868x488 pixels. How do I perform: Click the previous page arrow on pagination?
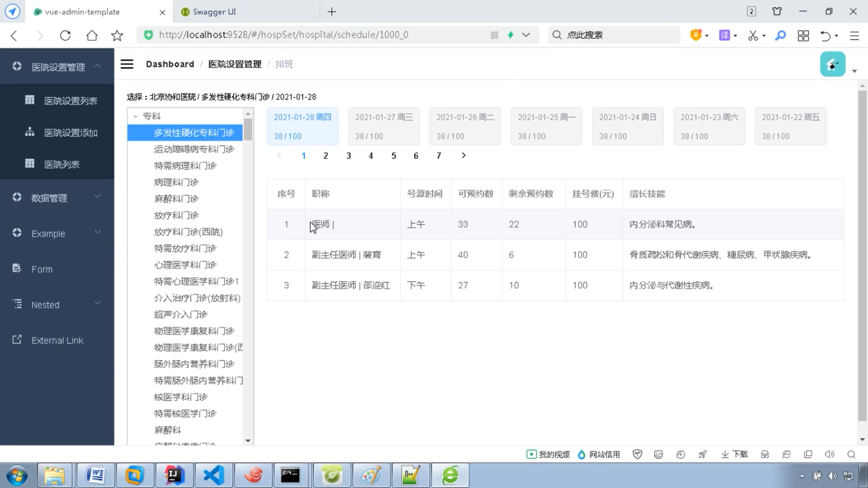coord(280,155)
